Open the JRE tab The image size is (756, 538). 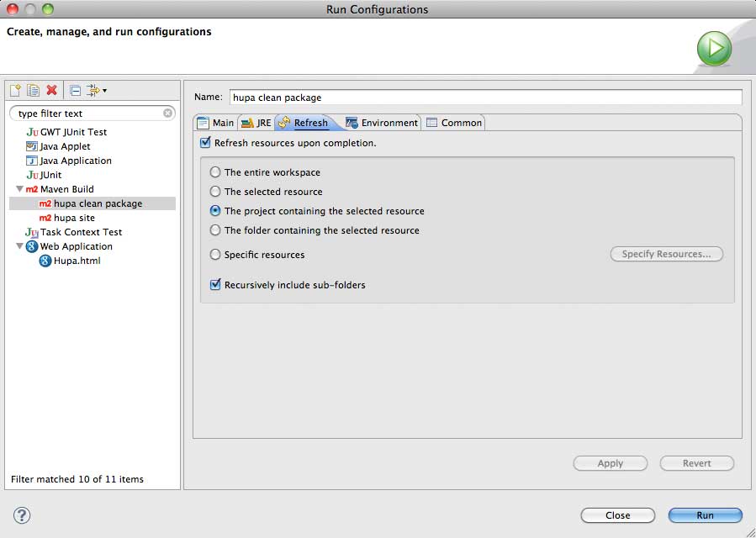pos(256,123)
